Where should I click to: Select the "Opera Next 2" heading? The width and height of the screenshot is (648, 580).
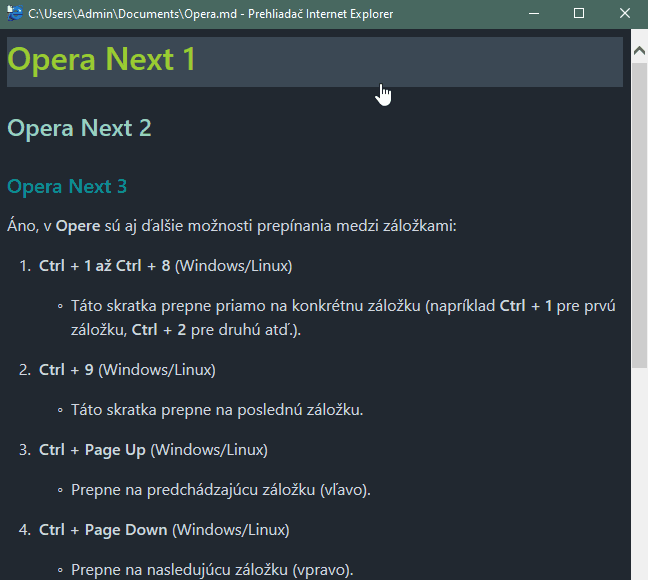coord(79,128)
